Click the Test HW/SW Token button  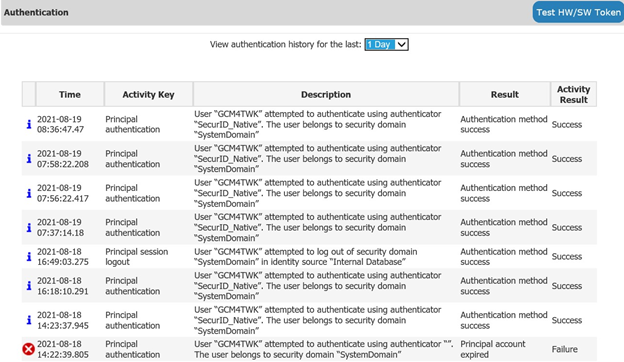click(x=578, y=12)
